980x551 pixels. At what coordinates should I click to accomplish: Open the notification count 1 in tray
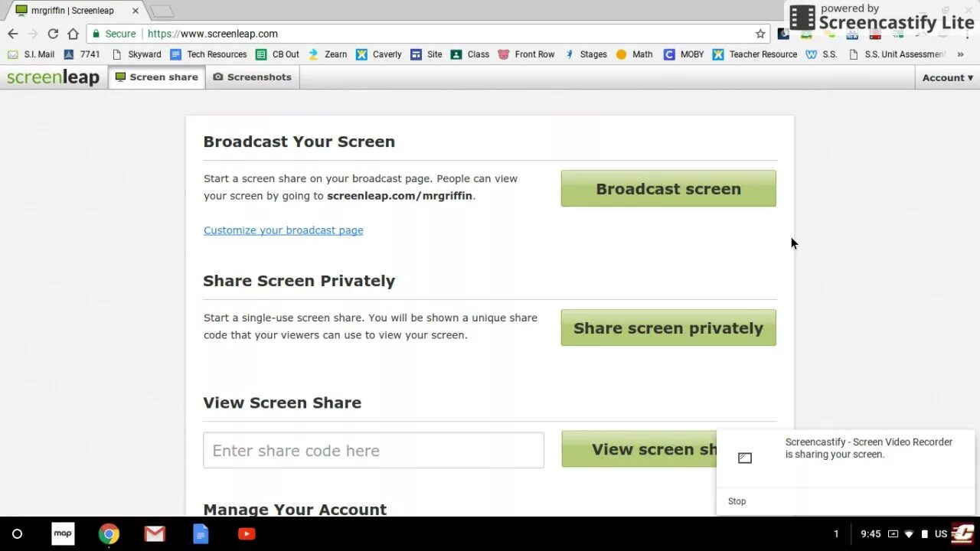(836, 534)
